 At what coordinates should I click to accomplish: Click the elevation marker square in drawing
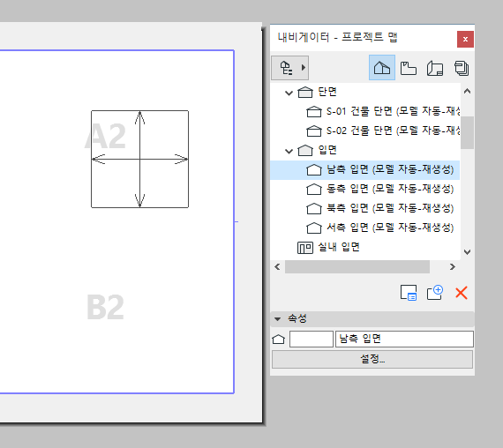(139, 159)
